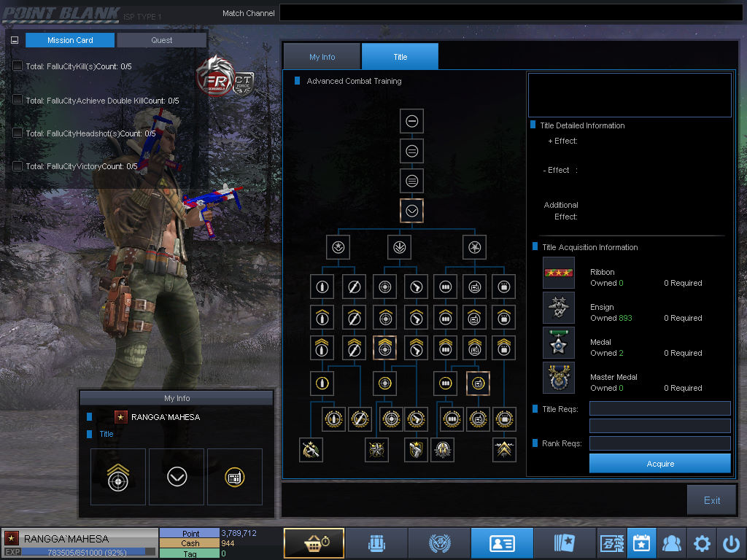Open the clan laurel emblem icon
The width and height of the screenshot is (747, 560).
click(x=439, y=543)
